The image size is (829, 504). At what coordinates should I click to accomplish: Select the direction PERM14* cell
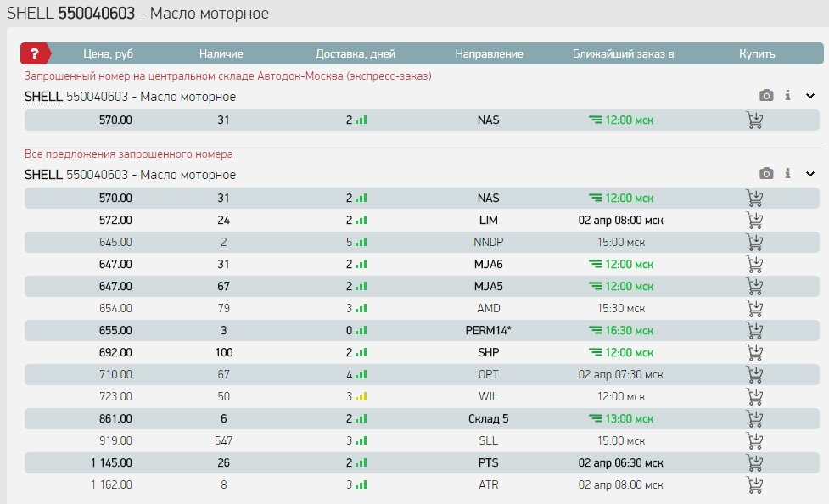point(489,331)
